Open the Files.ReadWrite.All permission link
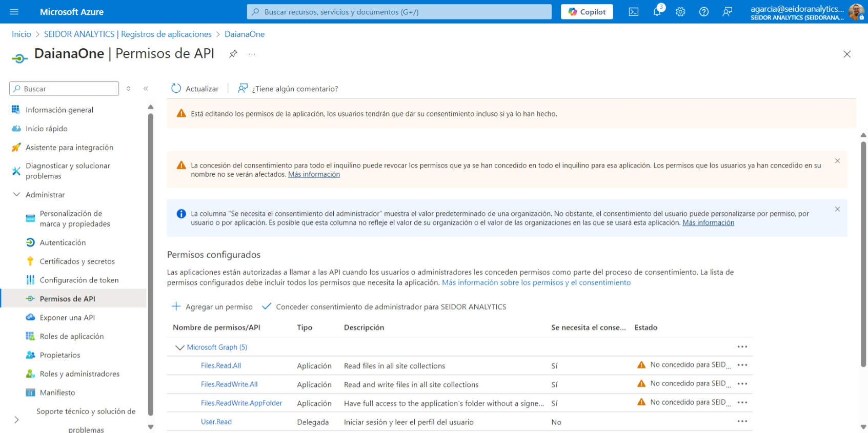 (229, 384)
